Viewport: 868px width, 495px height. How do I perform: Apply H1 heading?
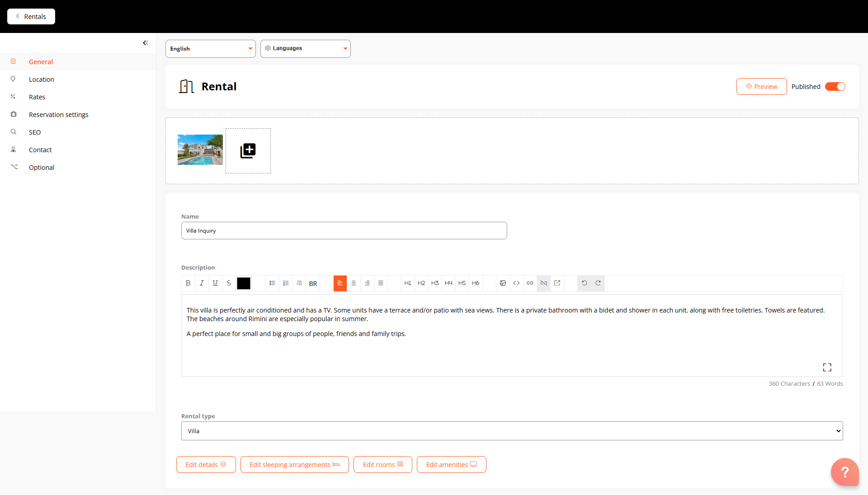(x=408, y=283)
